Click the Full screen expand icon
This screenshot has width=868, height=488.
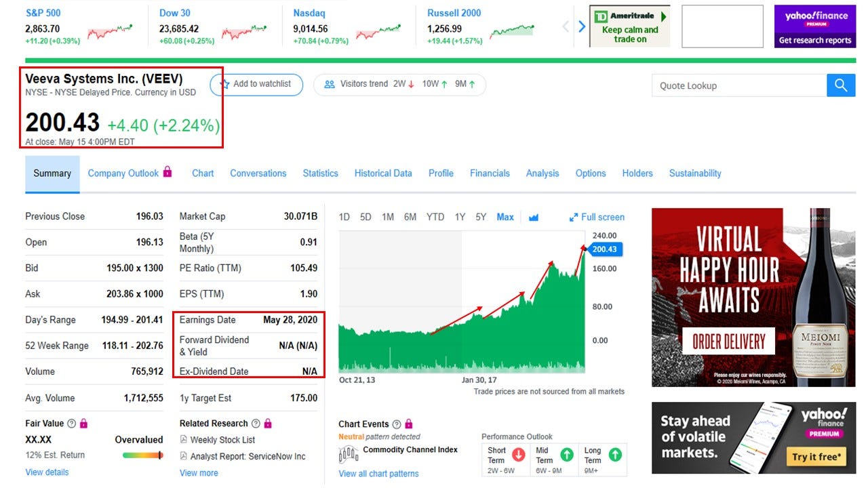tap(574, 218)
